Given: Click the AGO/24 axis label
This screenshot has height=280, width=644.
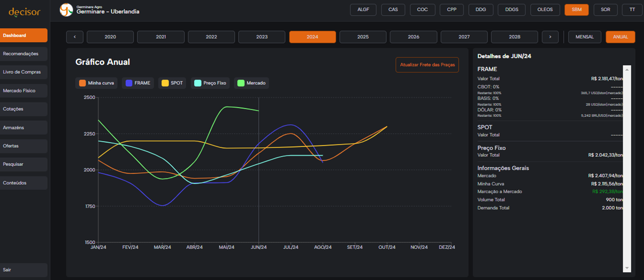Looking at the screenshot, I should pyautogui.click(x=323, y=247).
